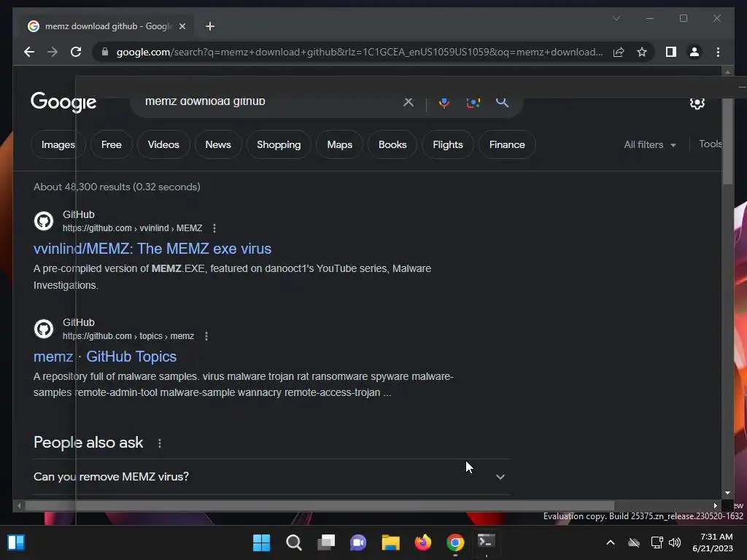The width and height of the screenshot is (747, 560).
Task: Open the tab search dropdown arrow
Action: tap(616, 18)
